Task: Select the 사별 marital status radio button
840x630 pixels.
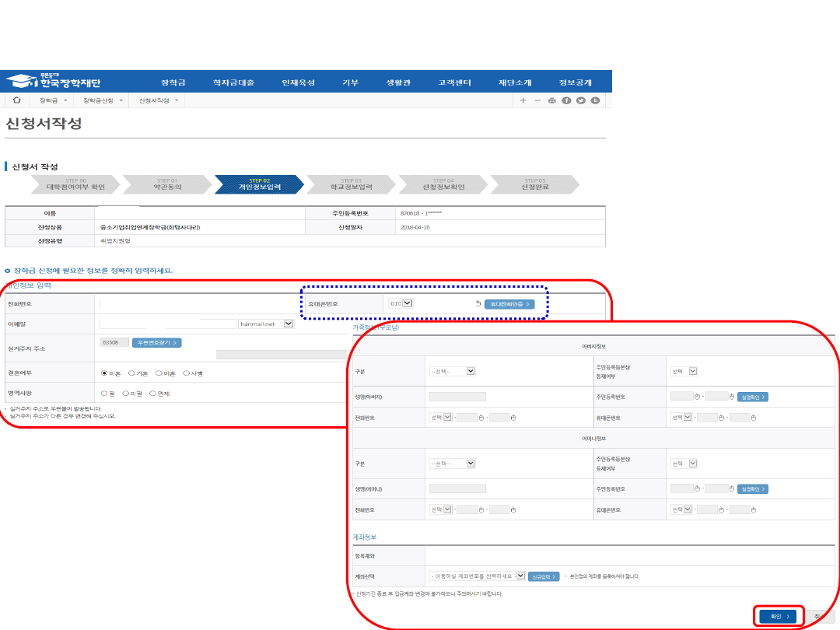Action: (x=187, y=373)
